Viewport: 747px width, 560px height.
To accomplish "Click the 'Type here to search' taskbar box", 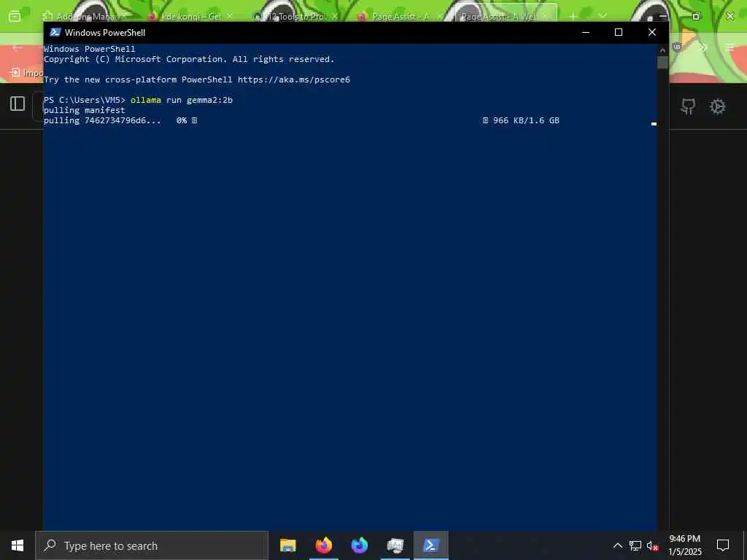I will (x=152, y=545).
